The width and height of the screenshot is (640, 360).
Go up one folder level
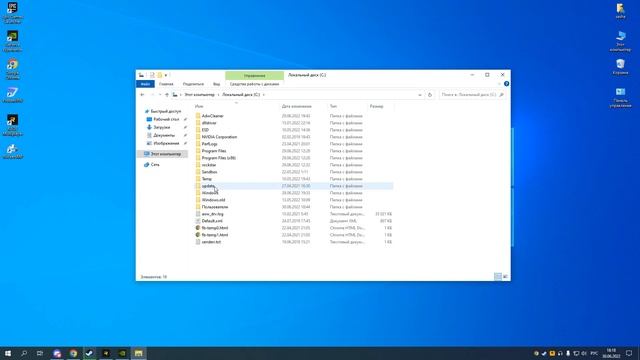pos(167,95)
